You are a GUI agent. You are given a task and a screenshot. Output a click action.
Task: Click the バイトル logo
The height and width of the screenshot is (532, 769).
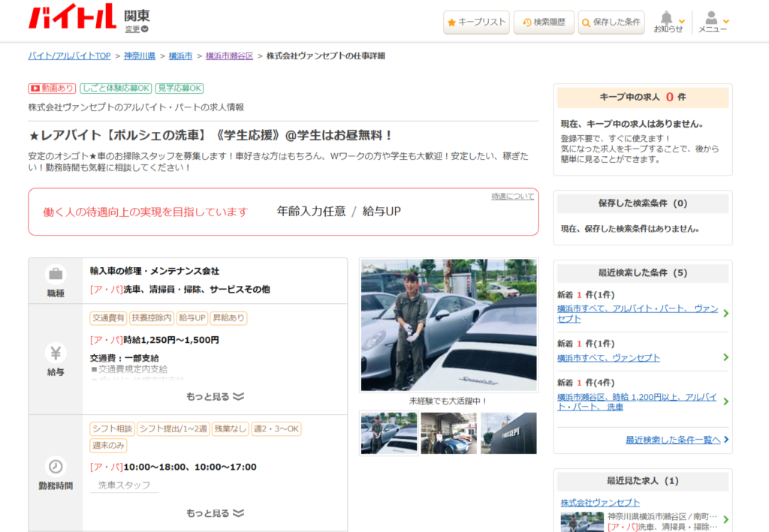pyautogui.click(x=72, y=17)
